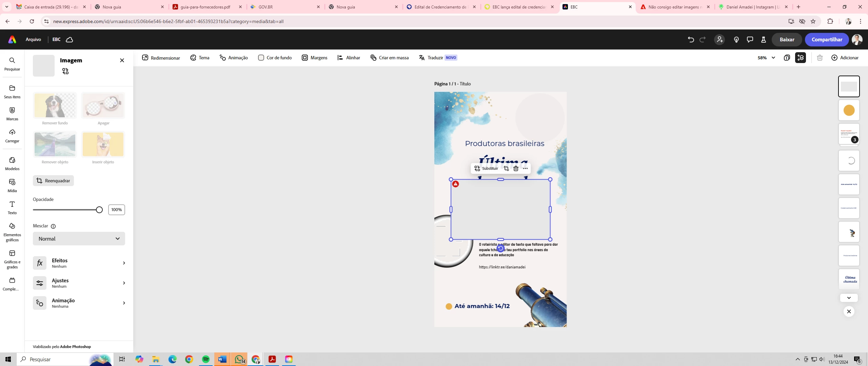Close the Imagem properties panel
The width and height of the screenshot is (868, 366).
[x=122, y=60]
